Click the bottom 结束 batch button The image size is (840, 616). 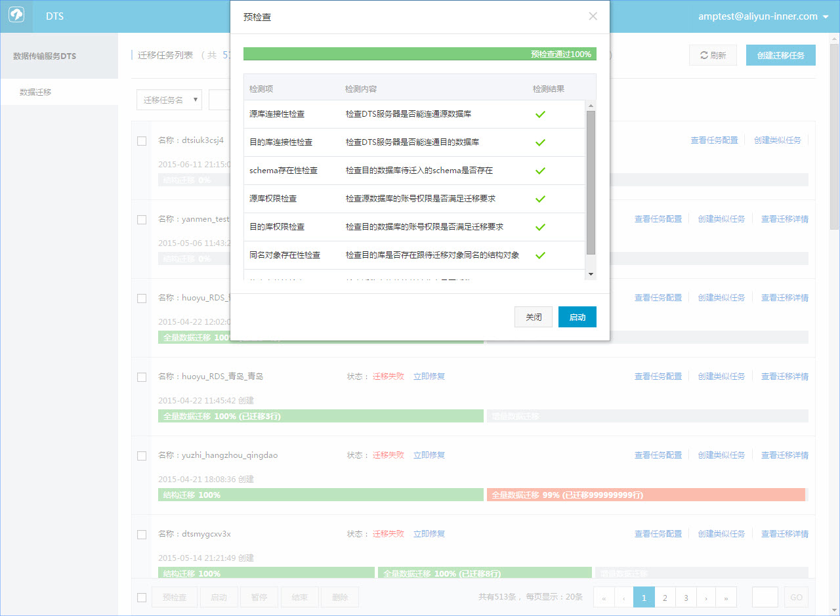[300, 598]
